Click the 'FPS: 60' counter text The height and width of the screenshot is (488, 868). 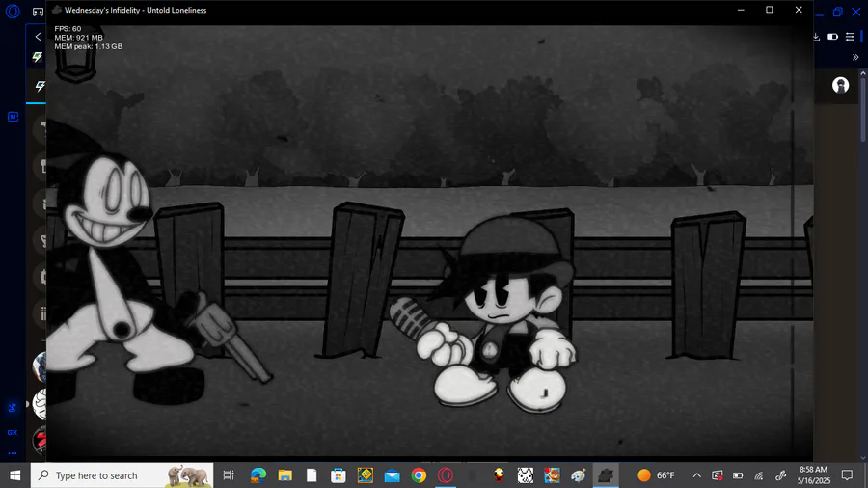[x=68, y=29]
